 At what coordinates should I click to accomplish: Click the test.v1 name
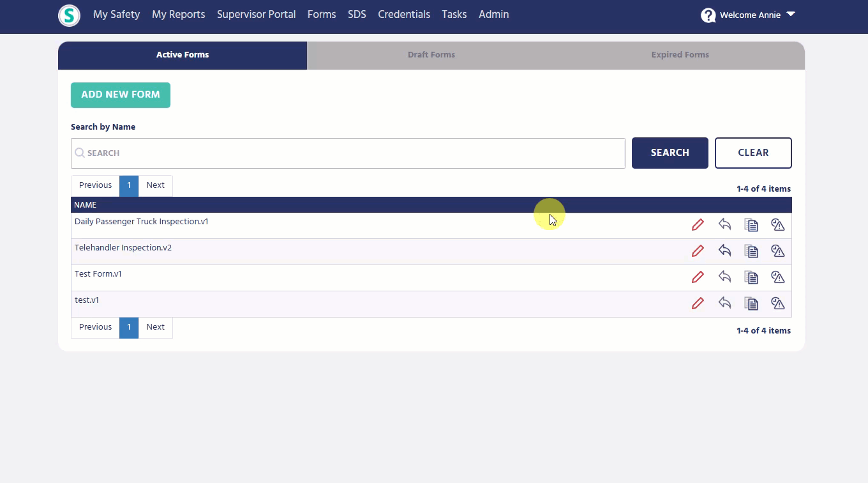(x=87, y=300)
